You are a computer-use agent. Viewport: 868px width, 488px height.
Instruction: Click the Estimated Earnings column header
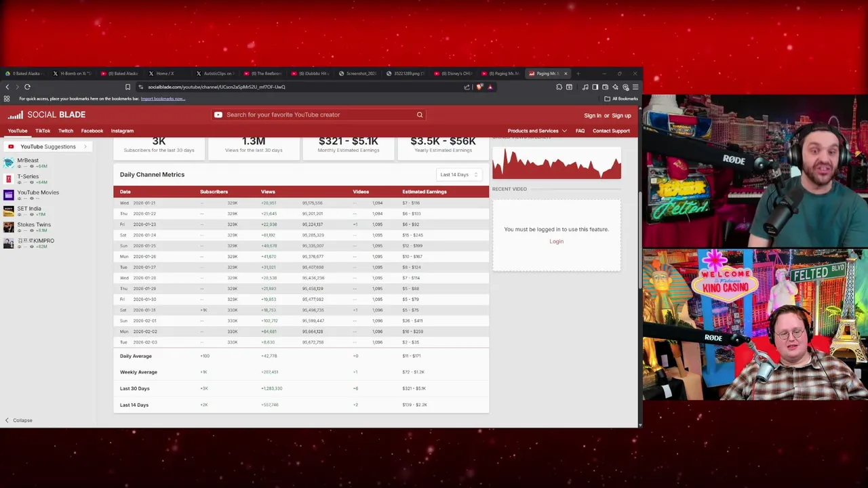[x=425, y=192]
